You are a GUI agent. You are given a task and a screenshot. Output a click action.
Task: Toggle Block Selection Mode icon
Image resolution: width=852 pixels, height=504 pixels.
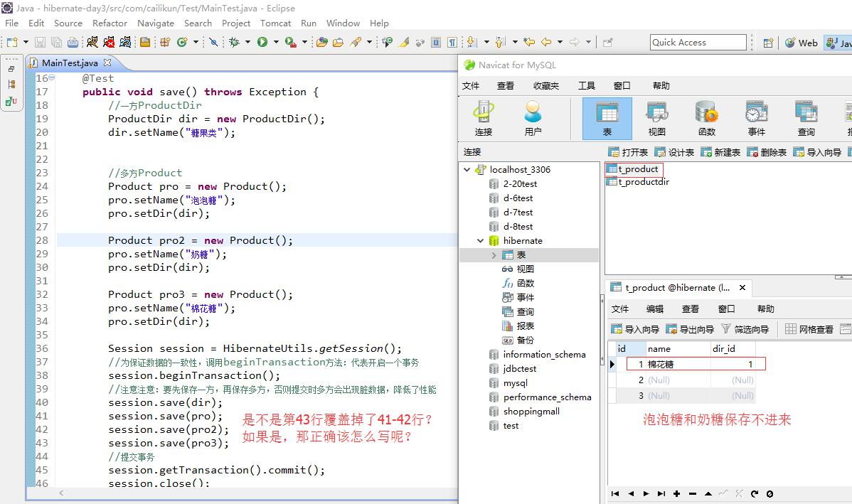pos(436,42)
